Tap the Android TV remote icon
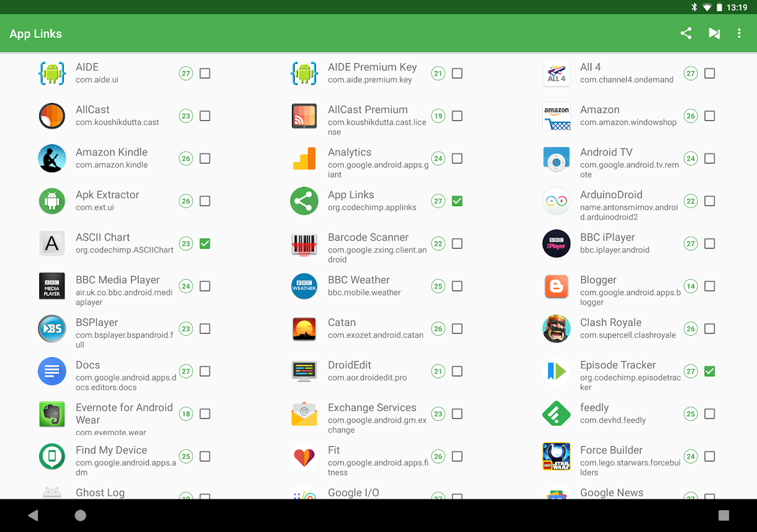This screenshot has width=757, height=532. pyautogui.click(x=557, y=158)
